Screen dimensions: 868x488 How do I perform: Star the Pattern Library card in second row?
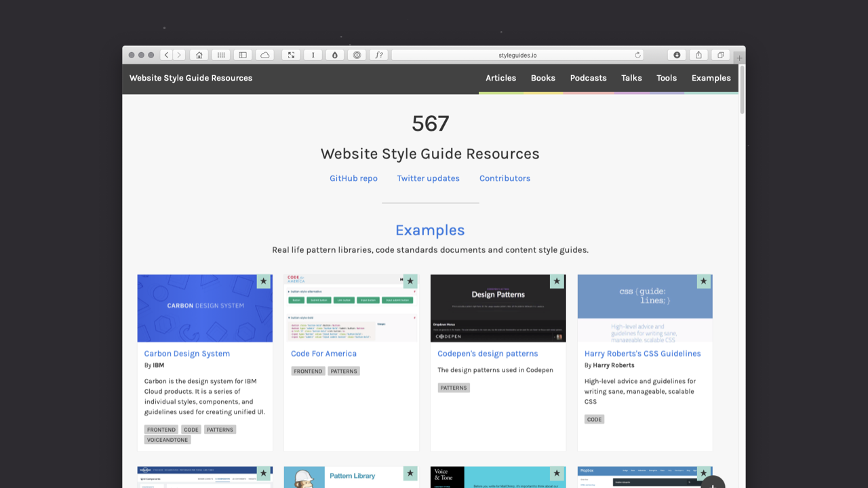coord(410,473)
